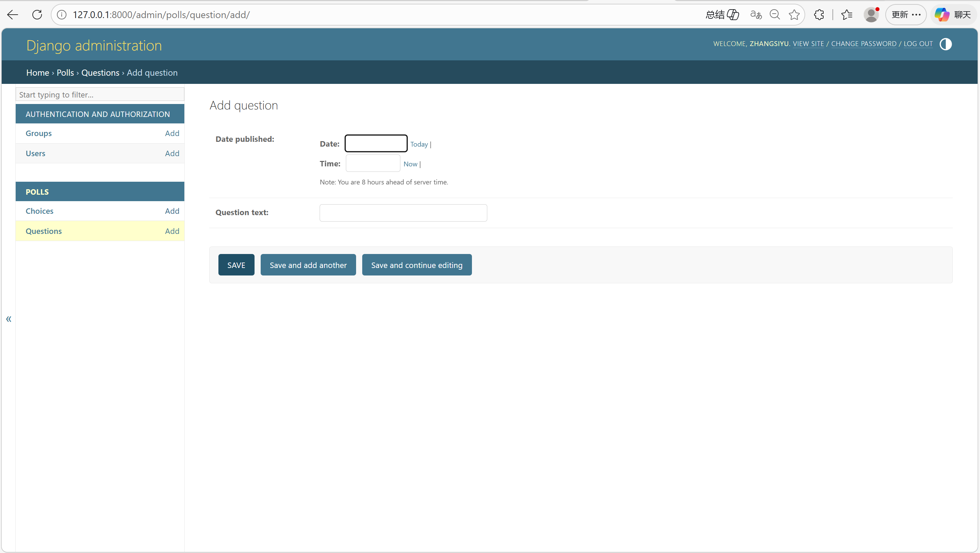Click the Today date shortcut link
This screenshot has width=980, height=553.
tap(419, 144)
